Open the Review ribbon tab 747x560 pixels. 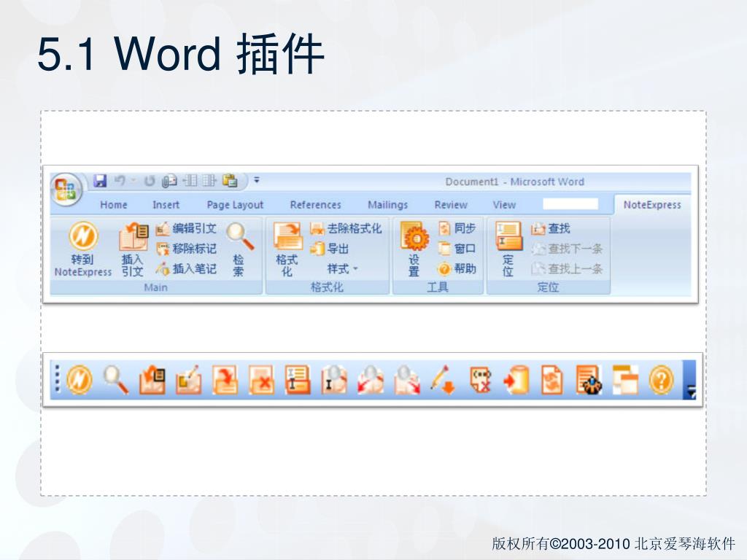[x=451, y=205]
